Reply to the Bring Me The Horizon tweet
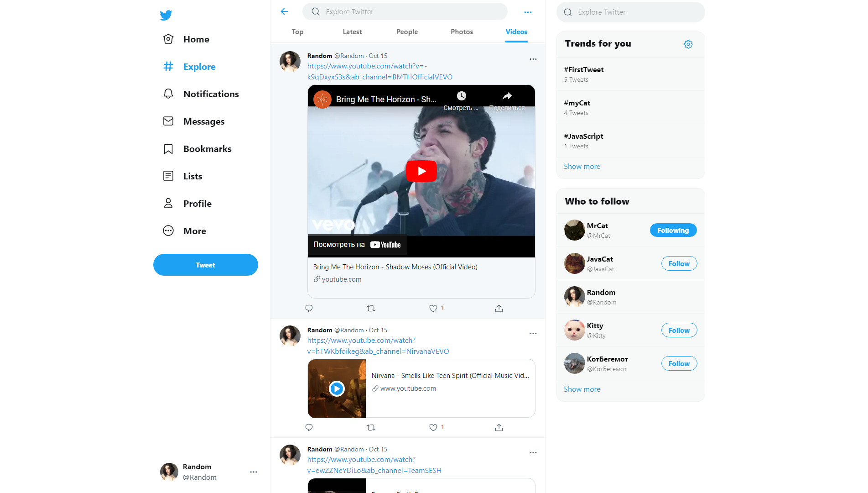Viewport: 868px width, 493px height. [309, 308]
